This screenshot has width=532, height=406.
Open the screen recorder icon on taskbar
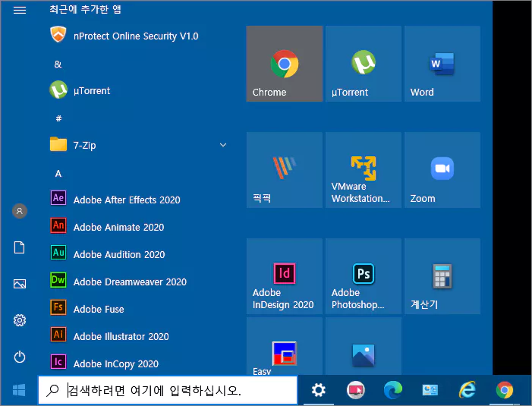(356, 390)
